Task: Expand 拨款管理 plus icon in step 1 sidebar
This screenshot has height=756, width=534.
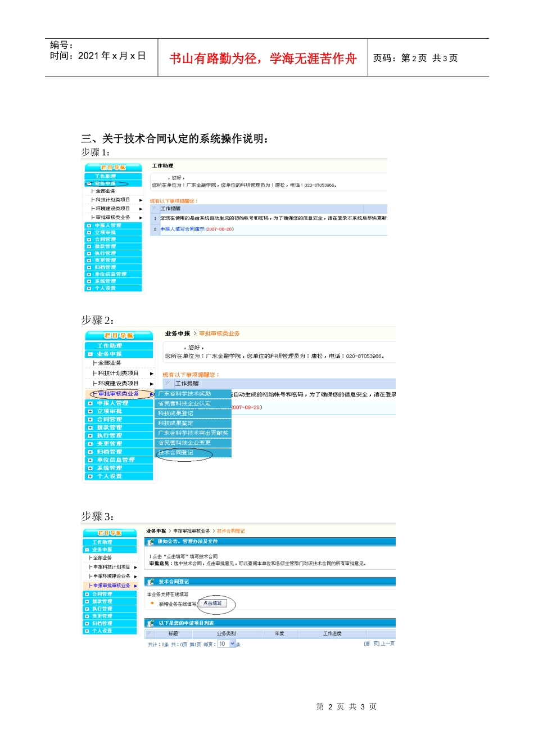Action: tap(89, 246)
